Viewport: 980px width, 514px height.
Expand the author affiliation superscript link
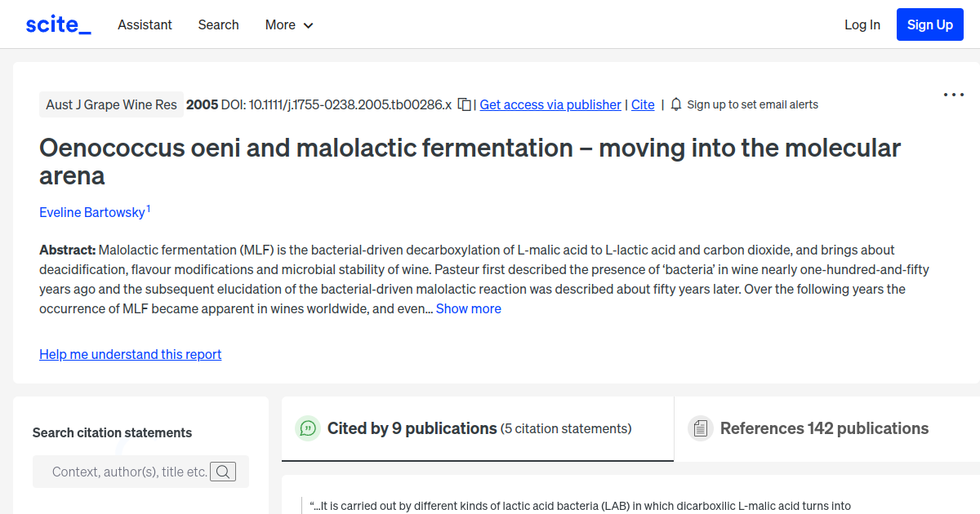point(149,208)
